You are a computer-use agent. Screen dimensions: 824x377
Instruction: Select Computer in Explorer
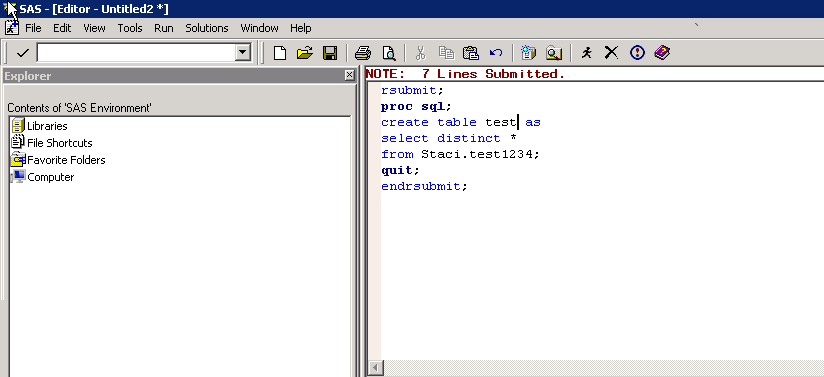point(50,177)
